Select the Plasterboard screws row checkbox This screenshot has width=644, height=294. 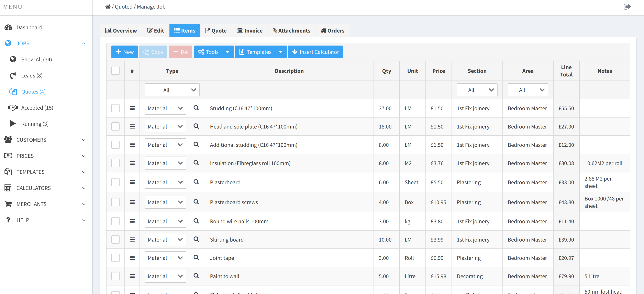[115, 202]
